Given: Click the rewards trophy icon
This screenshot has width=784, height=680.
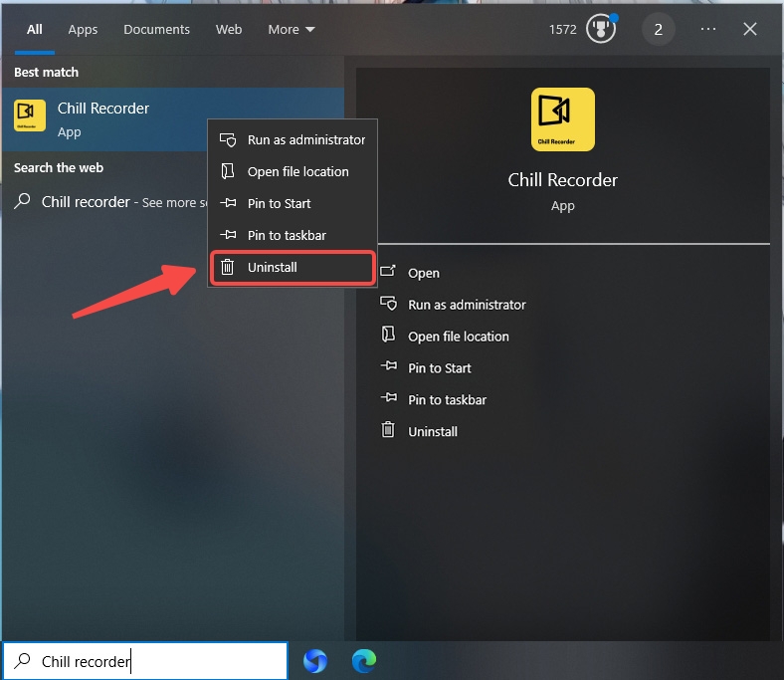Looking at the screenshot, I should [601, 29].
